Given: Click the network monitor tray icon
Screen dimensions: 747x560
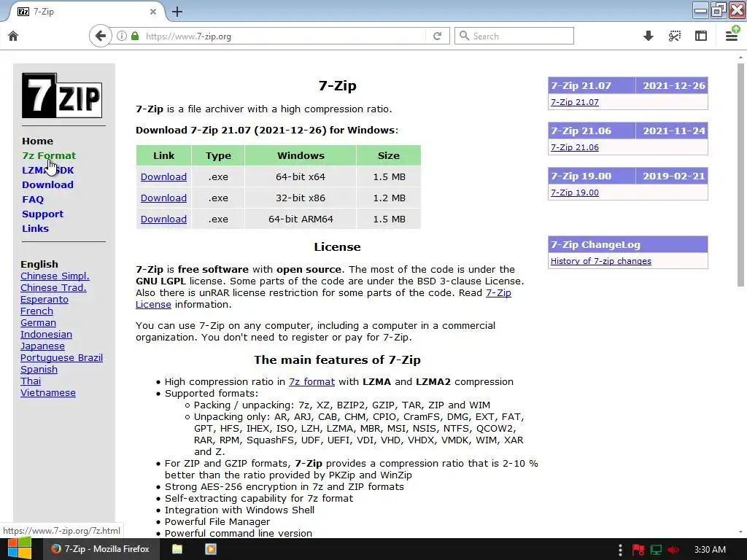Looking at the screenshot, I should click(656, 550).
